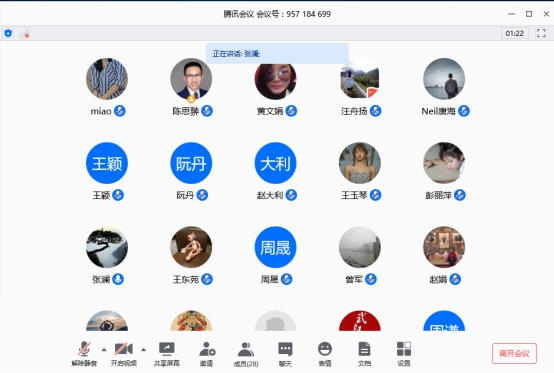Minimize the meeting window
Screen dimensions: 554x373
tap(511, 14)
